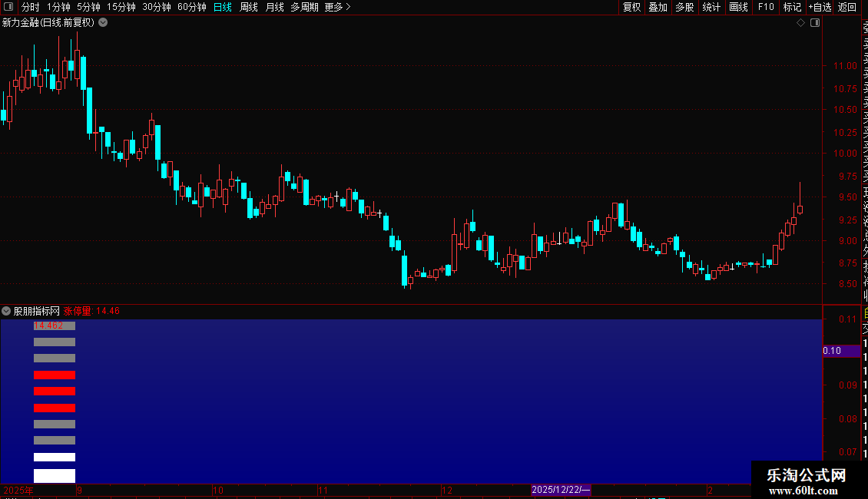Click the 11.00 price axis label
868x499 pixels.
pyautogui.click(x=845, y=66)
